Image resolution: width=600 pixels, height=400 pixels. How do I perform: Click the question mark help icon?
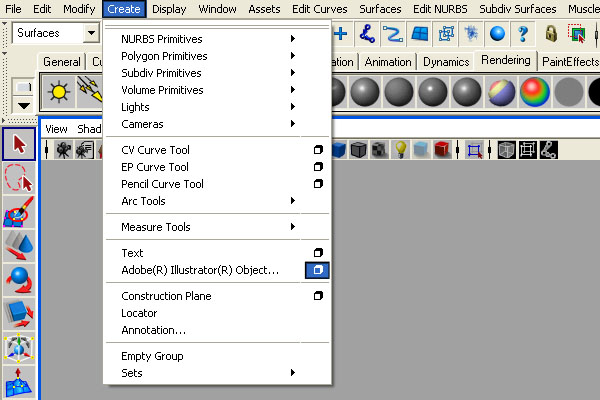[x=522, y=33]
